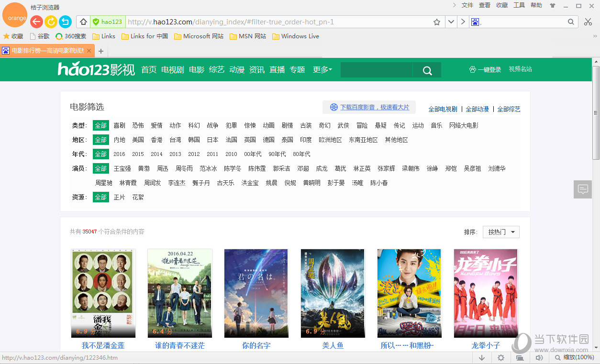
Task: Choose the 2016 year filter
Action: tap(119, 154)
